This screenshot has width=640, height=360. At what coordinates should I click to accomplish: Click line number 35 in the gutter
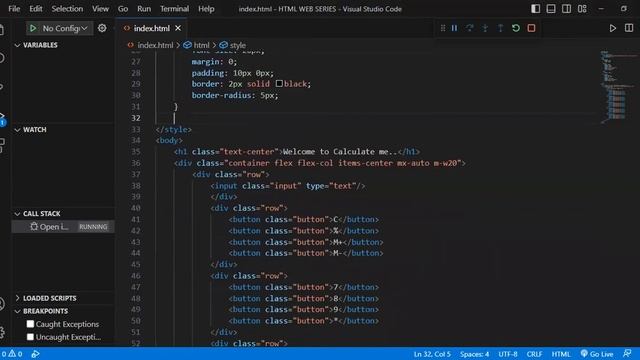point(136,152)
